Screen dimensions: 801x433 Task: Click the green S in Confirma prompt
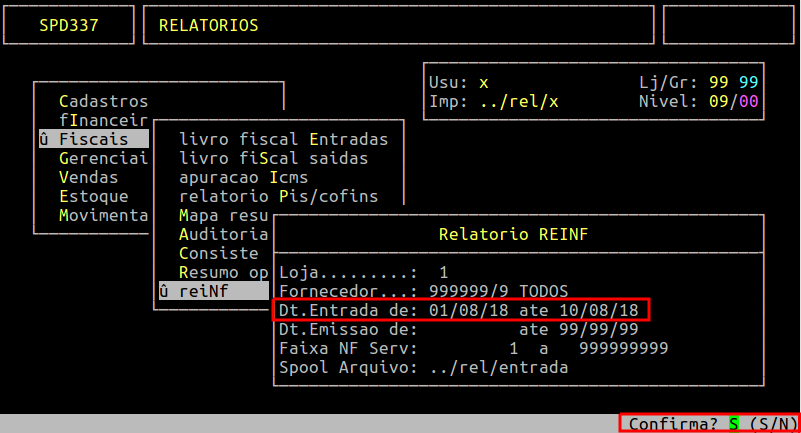pyautogui.click(x=733, y=424)
